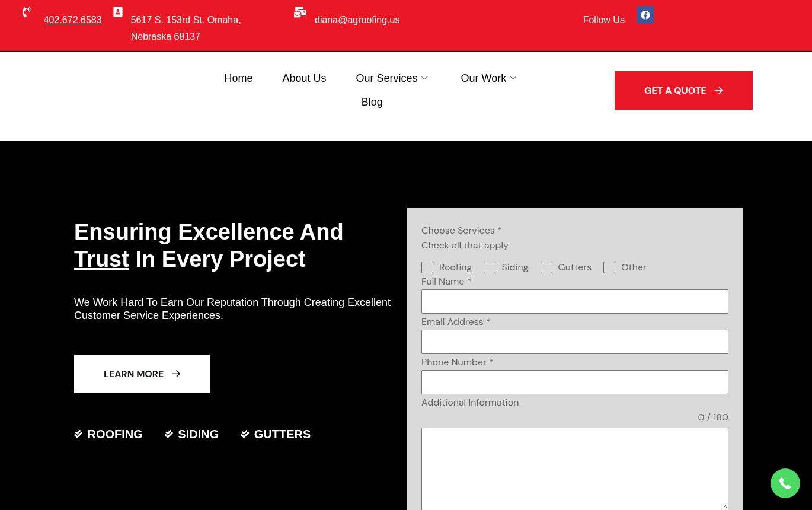Click the GET A QUOTE button
Screen dimensions: 812x510
pos(683,90)
